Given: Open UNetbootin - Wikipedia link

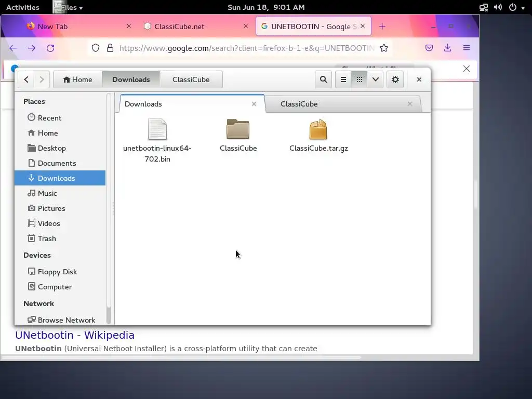Looking at the screenshot, I should (75, 335).
